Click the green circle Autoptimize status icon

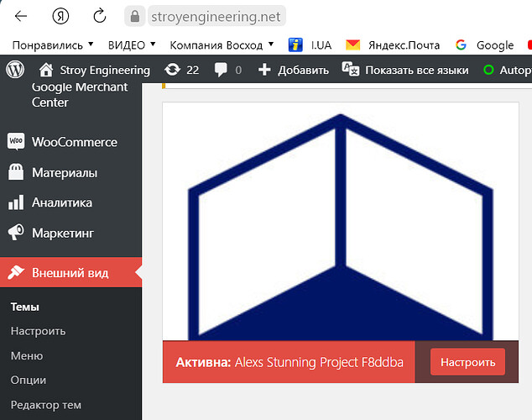click(x=488, y=70)
